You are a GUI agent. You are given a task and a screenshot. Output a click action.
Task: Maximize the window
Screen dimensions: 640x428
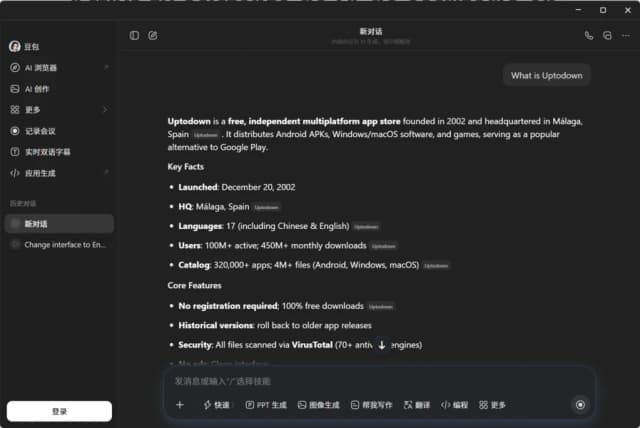[603, 10]
